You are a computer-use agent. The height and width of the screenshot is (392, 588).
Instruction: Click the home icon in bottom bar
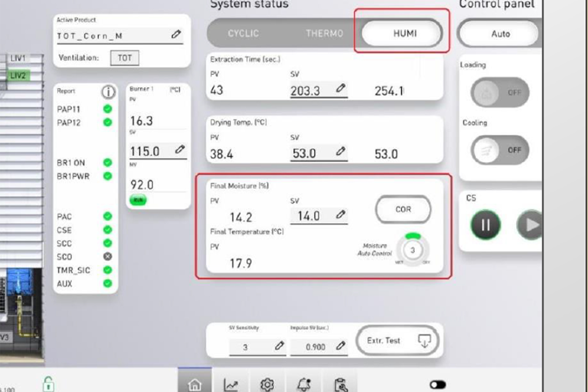pyautogui.click(x=195, y=384)
